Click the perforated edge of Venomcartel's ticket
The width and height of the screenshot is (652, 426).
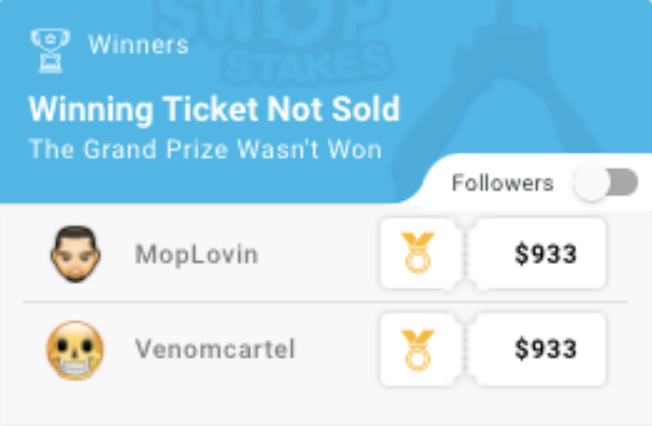(465, 349)
